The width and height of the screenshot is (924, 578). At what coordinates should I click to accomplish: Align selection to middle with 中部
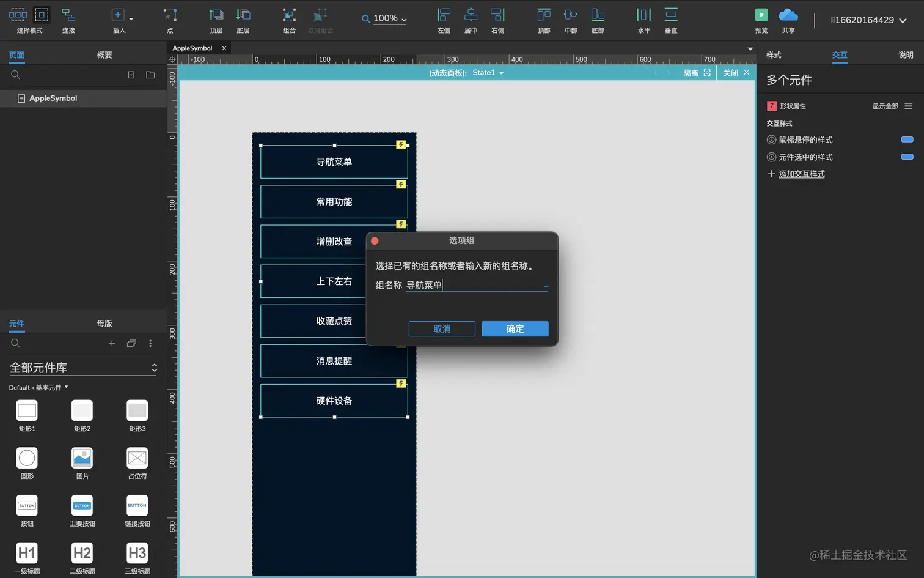[x=571, y=20]
